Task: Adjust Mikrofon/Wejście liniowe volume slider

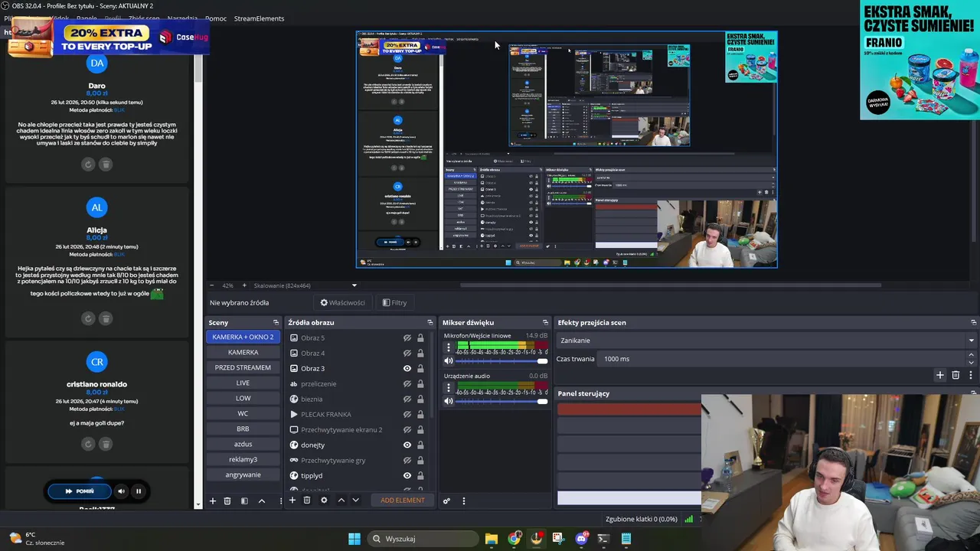Action: (x=502, y=361)
